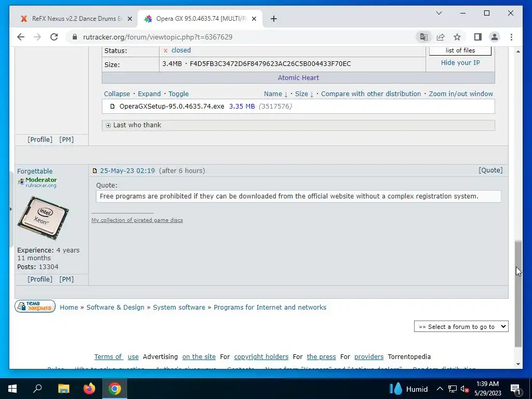
Task: Bookmark this page with the star
Action: [457, 37]
